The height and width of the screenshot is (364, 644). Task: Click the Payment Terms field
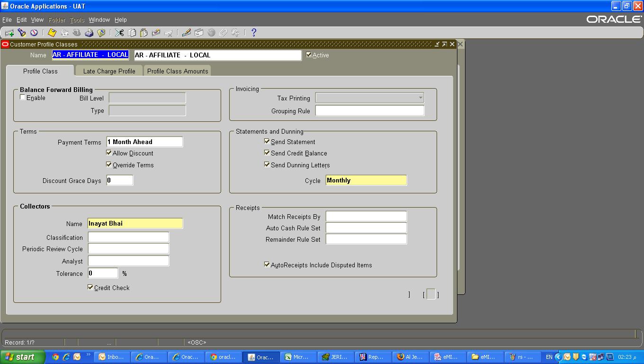pos(144,142)
